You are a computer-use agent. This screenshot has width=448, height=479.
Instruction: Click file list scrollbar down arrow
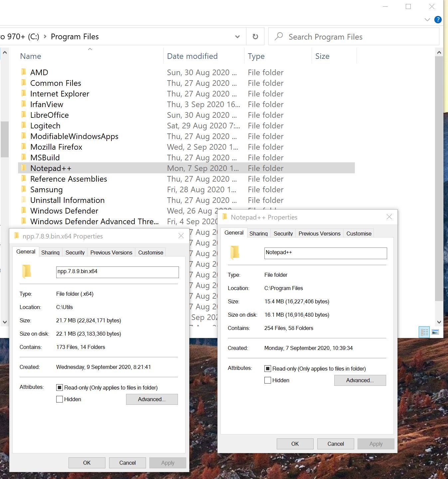[x=439, y=322]
